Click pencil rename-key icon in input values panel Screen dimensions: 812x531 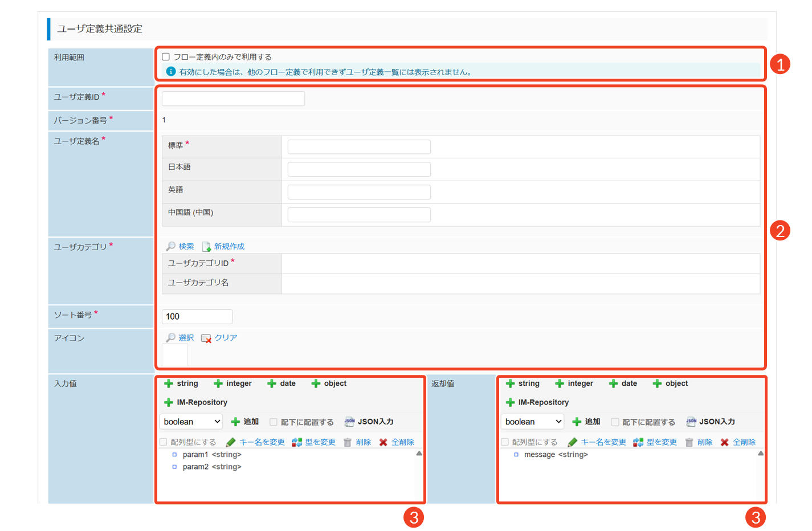point(231,442)
